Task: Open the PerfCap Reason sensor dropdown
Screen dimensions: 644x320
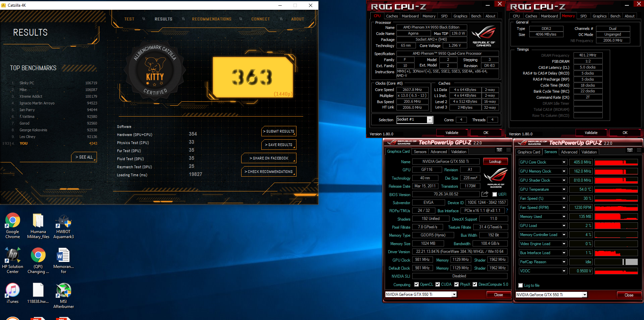Action: 564,262
